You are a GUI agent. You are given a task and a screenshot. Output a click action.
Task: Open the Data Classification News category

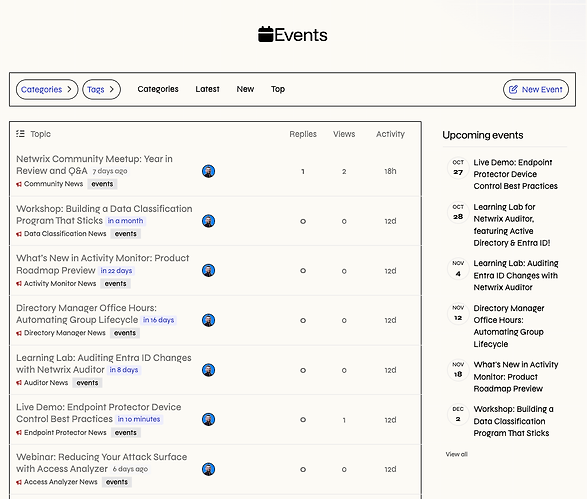(x=61, y=234)
